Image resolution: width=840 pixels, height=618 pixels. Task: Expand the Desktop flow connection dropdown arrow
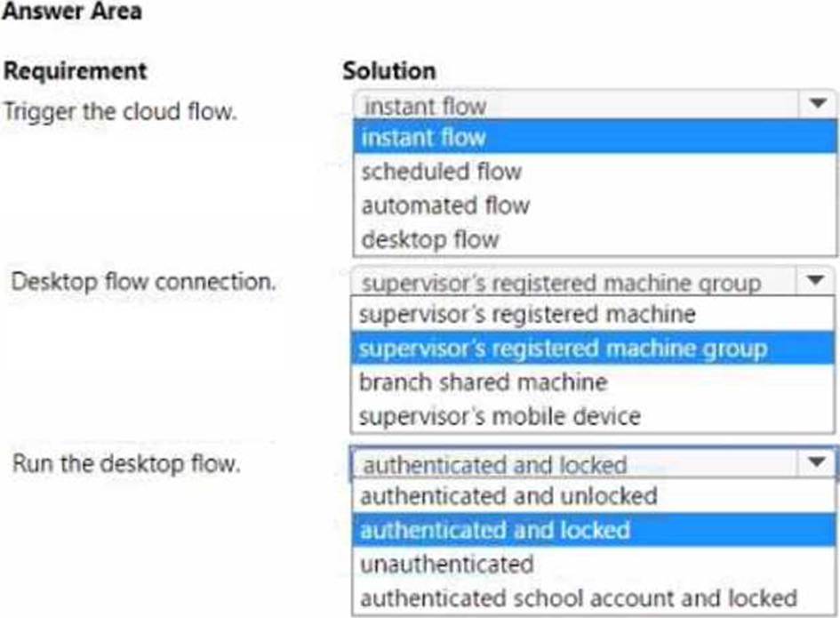point(815,280)
